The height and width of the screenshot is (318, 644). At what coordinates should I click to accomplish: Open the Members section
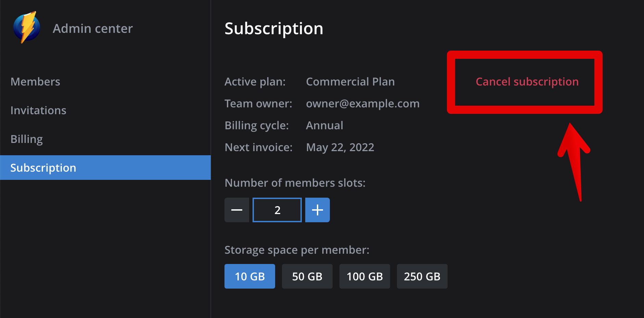[x=35, y=82]
